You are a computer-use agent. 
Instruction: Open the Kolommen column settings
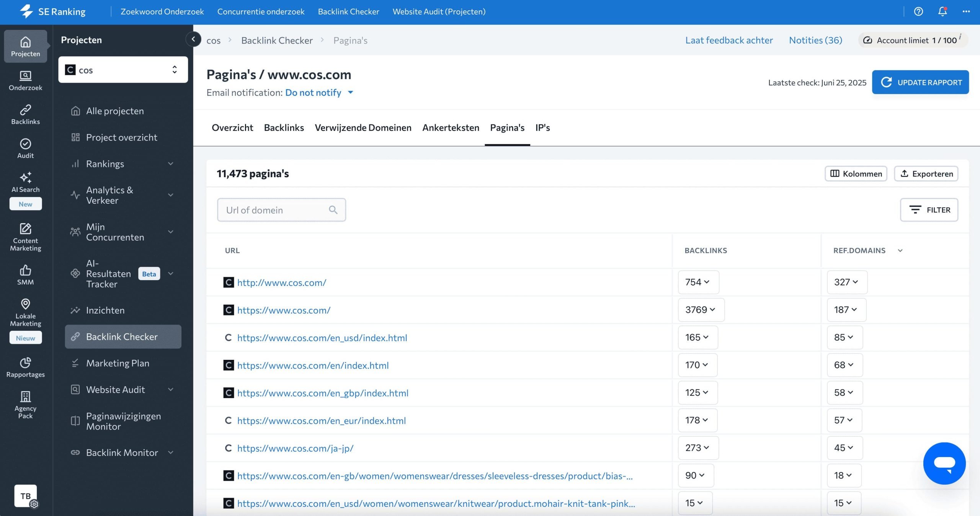tap(856, 173)
